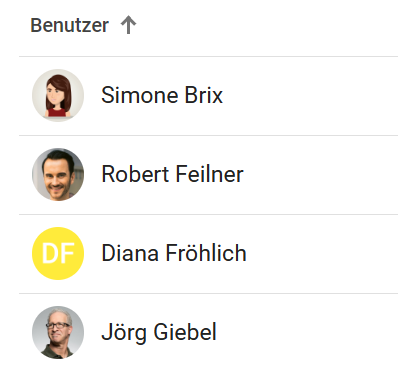398x377 pixels.
Task: Select blank area of Simone Brix row
Action: (310, 96)
